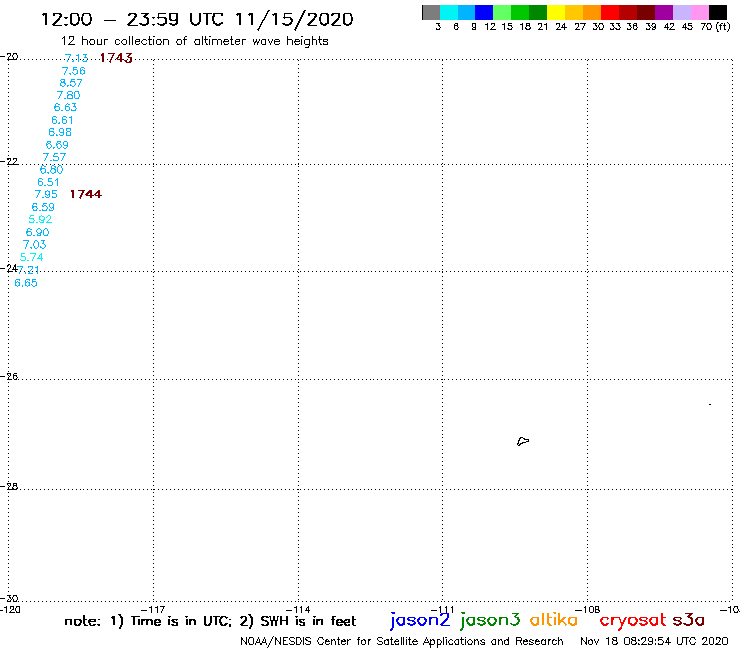
Task: Select the yellow swatch in the color legend
Action: click(x=556, y=12)
